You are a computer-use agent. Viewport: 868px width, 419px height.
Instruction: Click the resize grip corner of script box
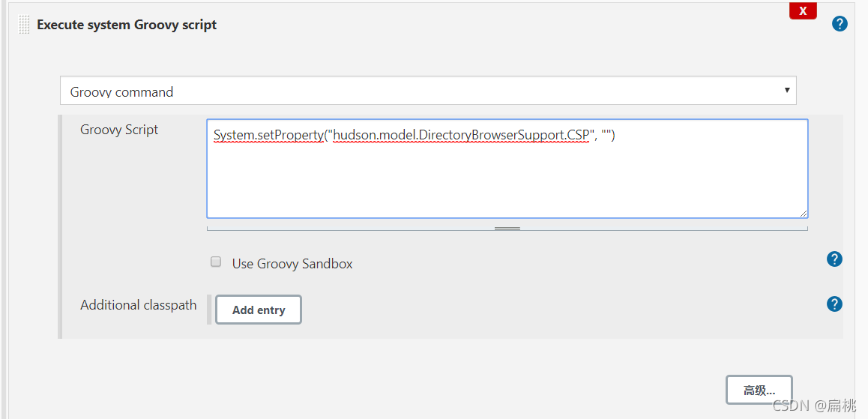pyautogui.click(x=804, y=214)
